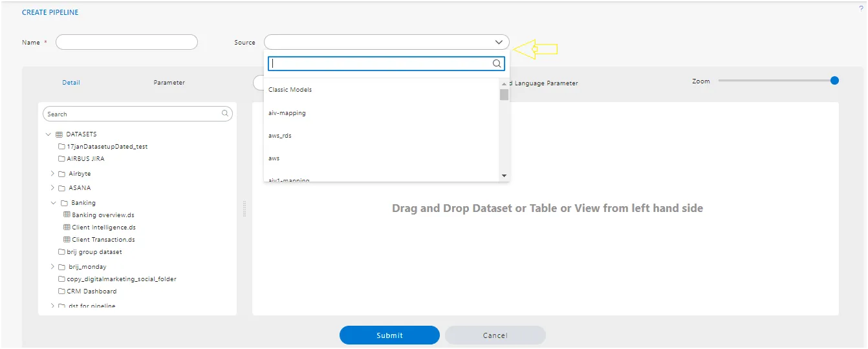The width and height of the screenshot is (868, 349).
Task: Switch to the Parameter tab
Action: 169,83
